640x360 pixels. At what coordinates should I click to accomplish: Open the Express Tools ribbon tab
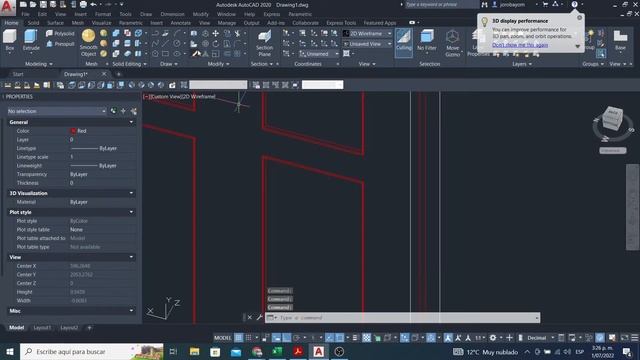(x=341, y=23)
